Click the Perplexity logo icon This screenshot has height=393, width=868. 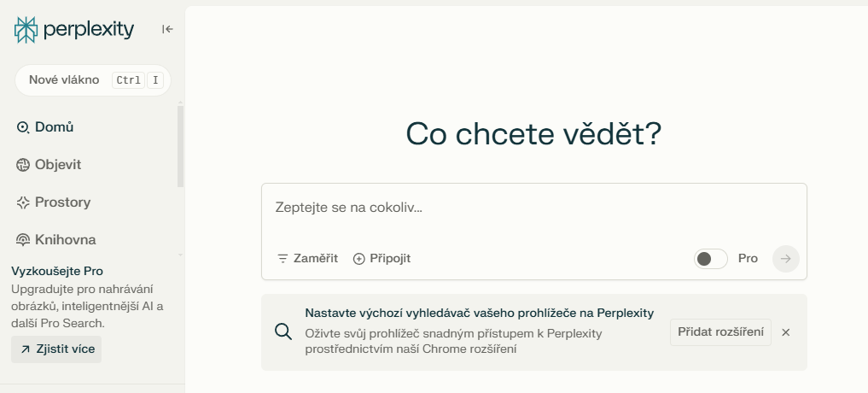[x=26, y=29]
